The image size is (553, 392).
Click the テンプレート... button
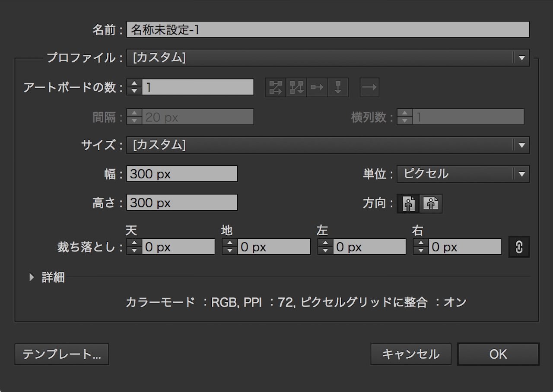coord(61,354)
